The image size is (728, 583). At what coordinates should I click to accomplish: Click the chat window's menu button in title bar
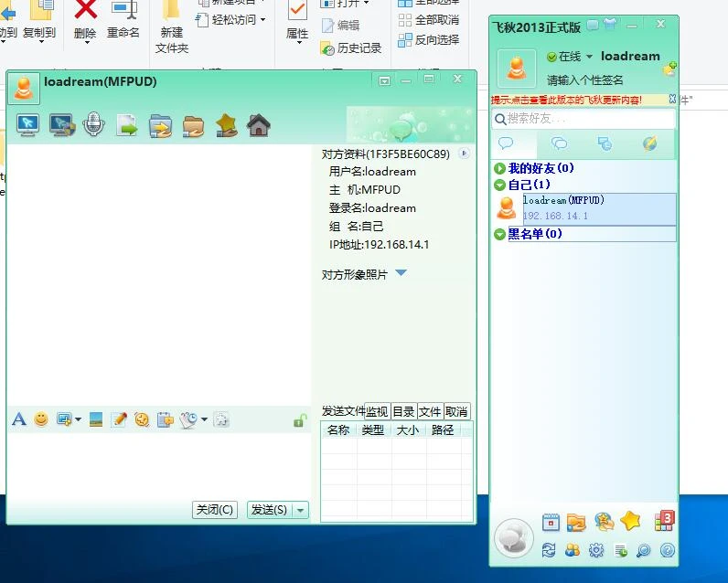384,81
